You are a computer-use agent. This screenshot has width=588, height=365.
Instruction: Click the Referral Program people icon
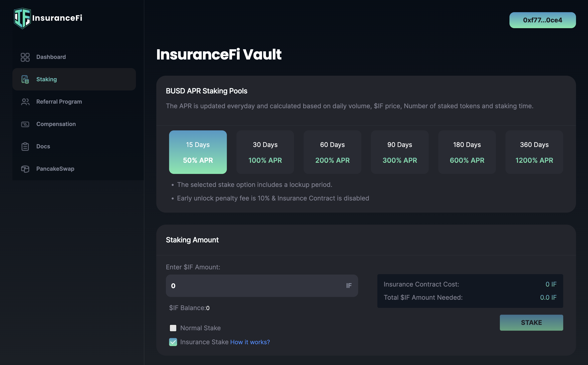pos(25,102)
